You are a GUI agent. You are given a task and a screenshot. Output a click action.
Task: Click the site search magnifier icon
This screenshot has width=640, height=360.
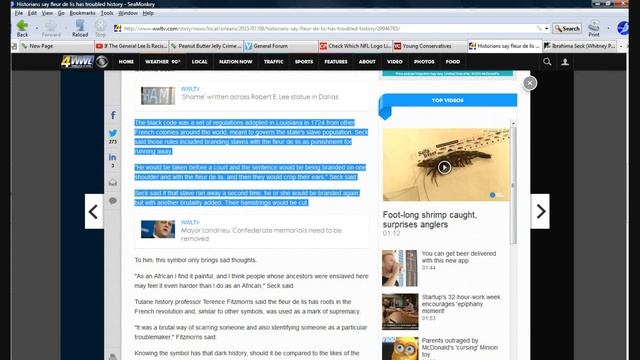coord(547,62)
